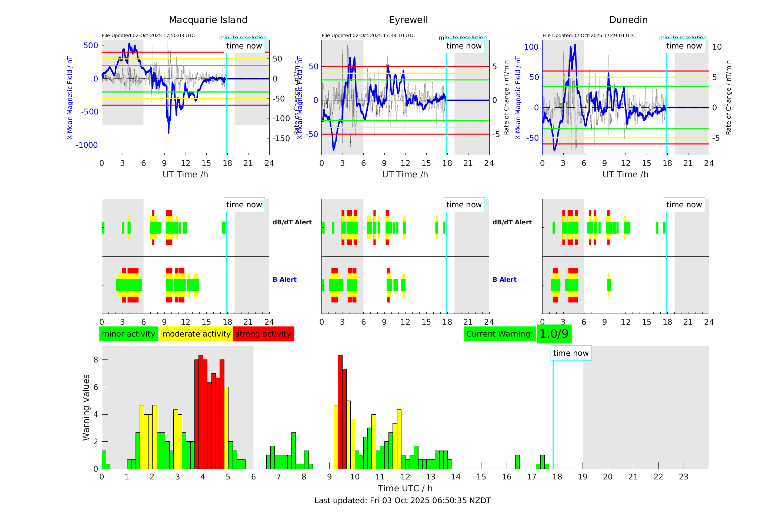Click 'time now' label in Dunedin top chart
This screenshot has height=532, width=784.
(684, 46)
